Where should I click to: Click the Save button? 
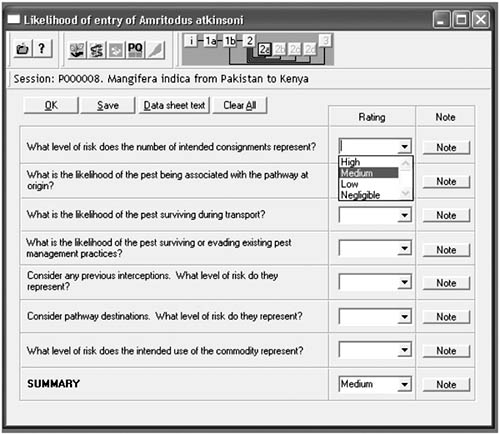coord(108,105)
